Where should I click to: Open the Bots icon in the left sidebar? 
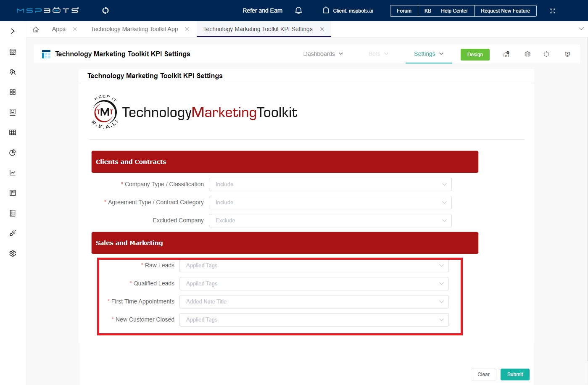point(12,112)
